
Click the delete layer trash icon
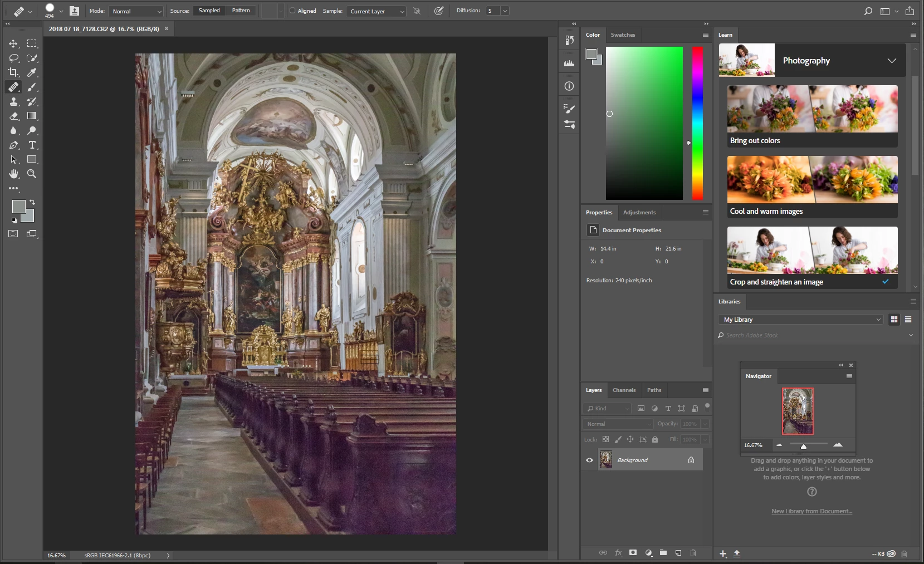[x=693, y=553]
